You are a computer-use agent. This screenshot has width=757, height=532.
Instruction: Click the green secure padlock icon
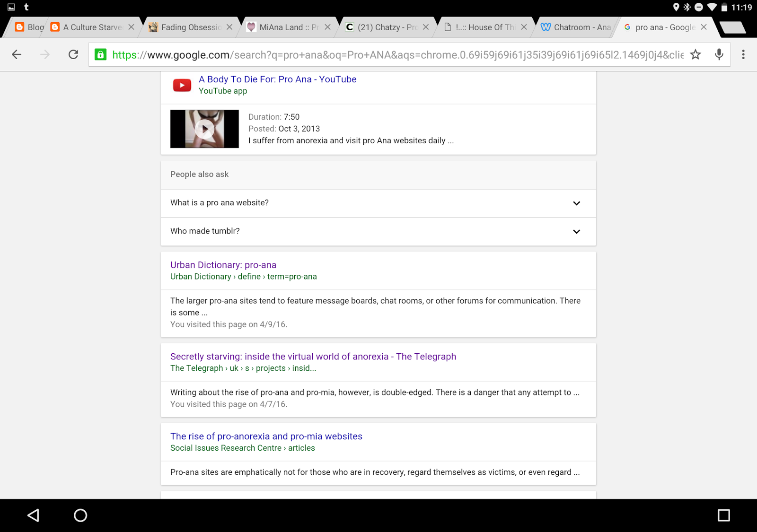pos(100,54)
